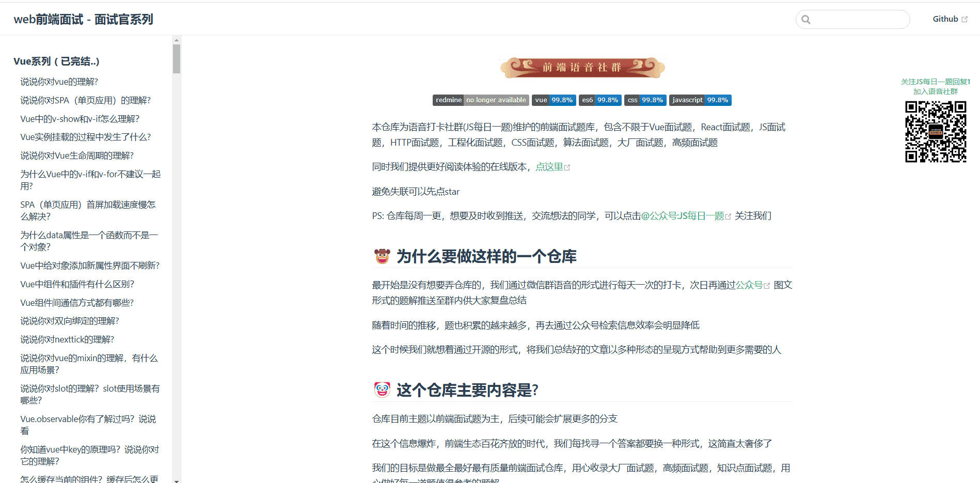Open the 点这里 online version link
980x483 pixels.
(549, 167)
